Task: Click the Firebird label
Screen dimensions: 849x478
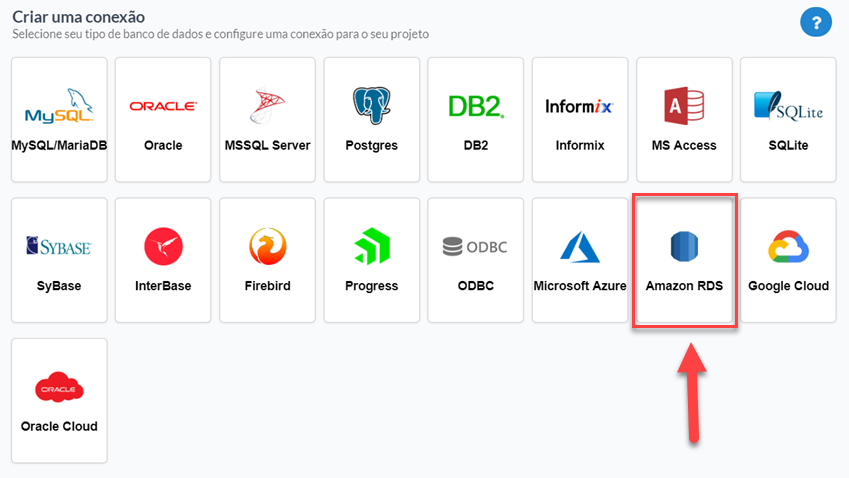Action: [x=267, y=286]
